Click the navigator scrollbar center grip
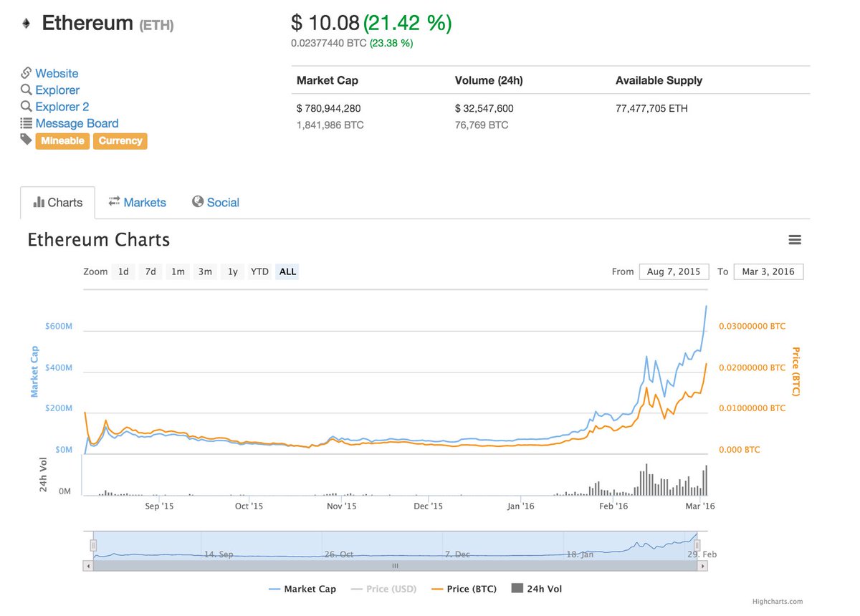This screenshot has width=860, height=616. (394, 566)
